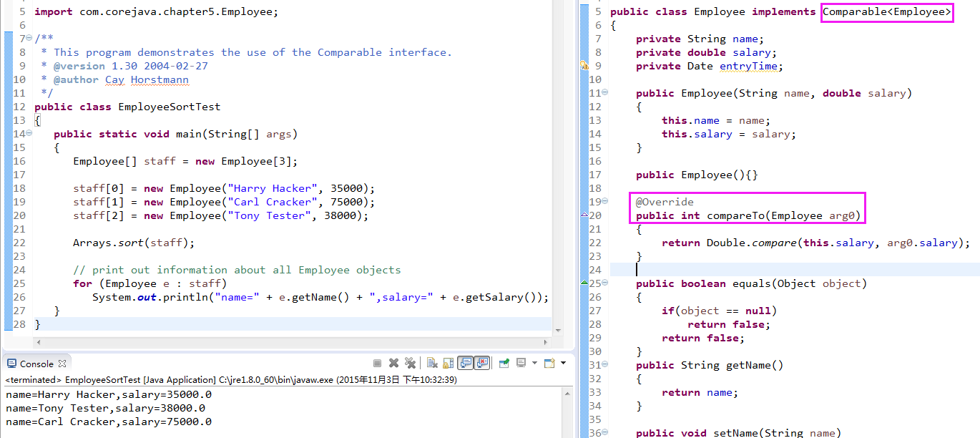Click on "Comparable<Employee>" in the class declaration
This screenshot has height=438, width=980.
887,11
